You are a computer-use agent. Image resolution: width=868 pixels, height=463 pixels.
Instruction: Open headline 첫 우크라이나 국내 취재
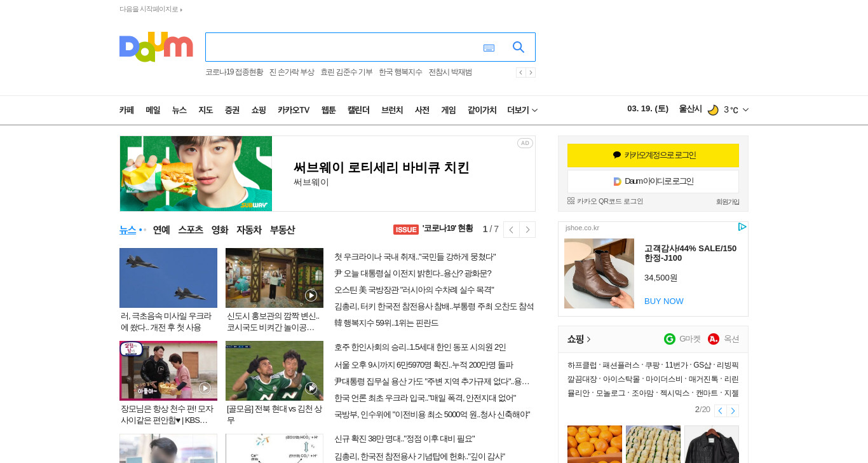(415, 257)
